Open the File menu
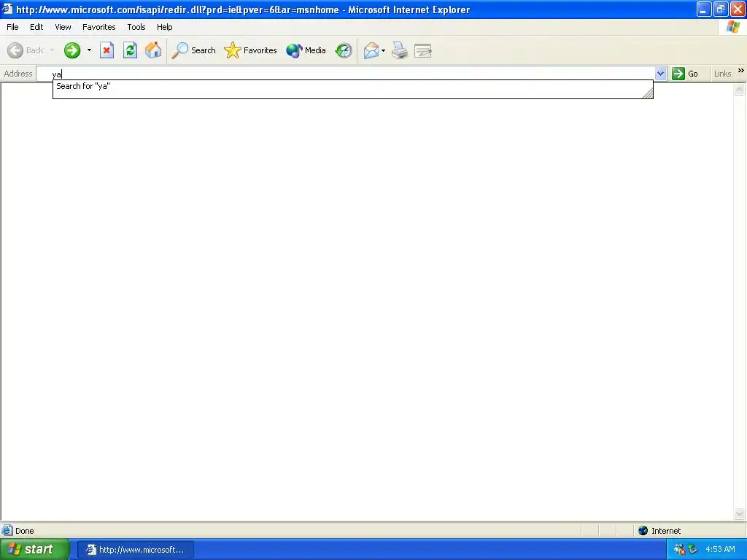The image size is (747, 560). tap(12, 27)
